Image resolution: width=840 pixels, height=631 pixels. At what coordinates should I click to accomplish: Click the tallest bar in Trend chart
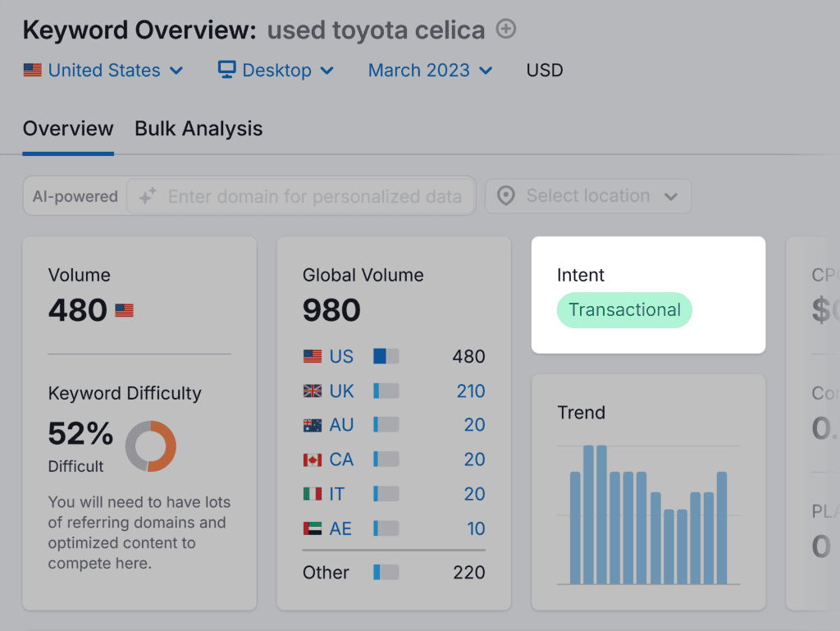point(589,514)
